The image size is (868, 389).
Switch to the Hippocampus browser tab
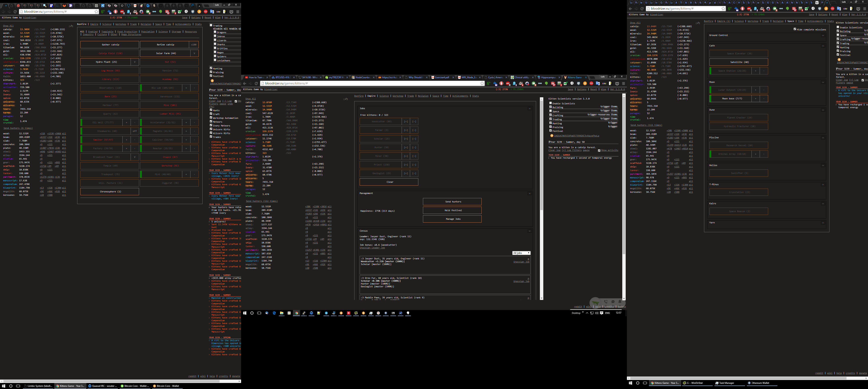tap(548, 77)
